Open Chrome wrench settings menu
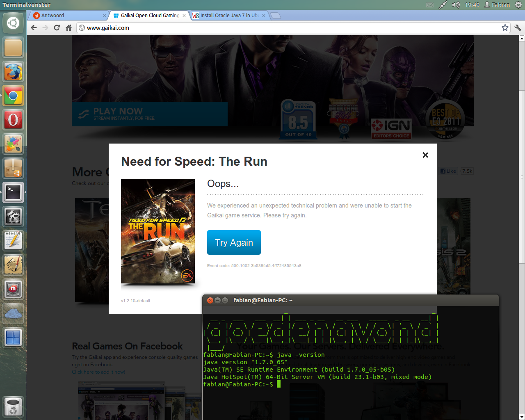 (518, 28)
